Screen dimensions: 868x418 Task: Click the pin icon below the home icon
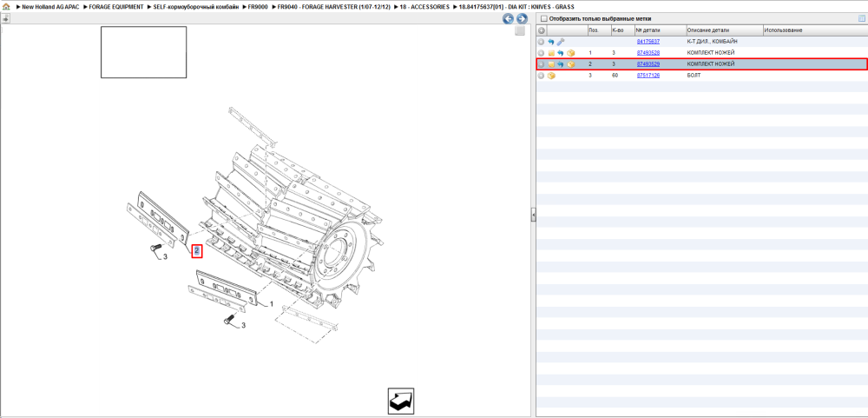5,18
